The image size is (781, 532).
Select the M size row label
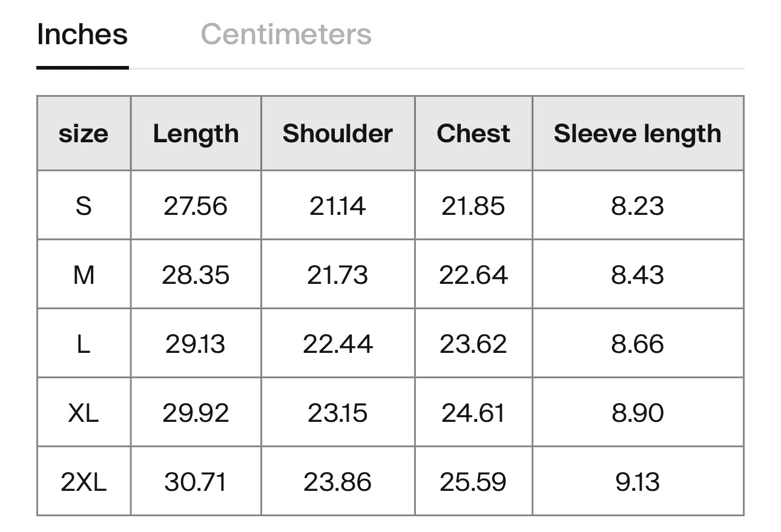tap(84, 275)
